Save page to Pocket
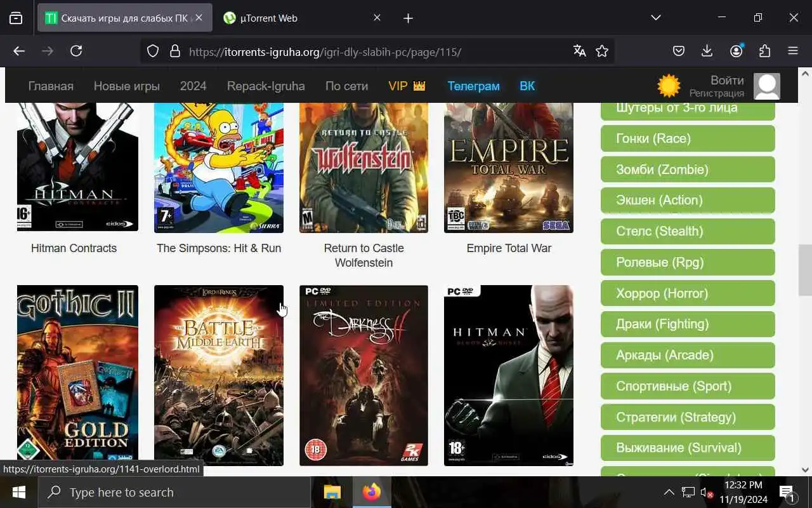Image resolution: width=812 pixels, height=508 pixels. coord(678,51)
